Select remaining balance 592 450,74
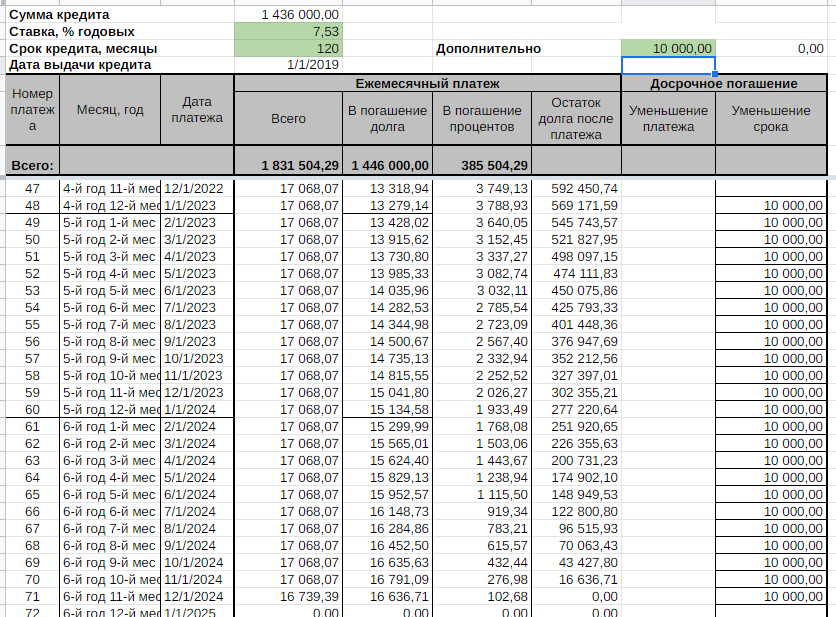Screen dimensions: 836x617 click(574, 188)
